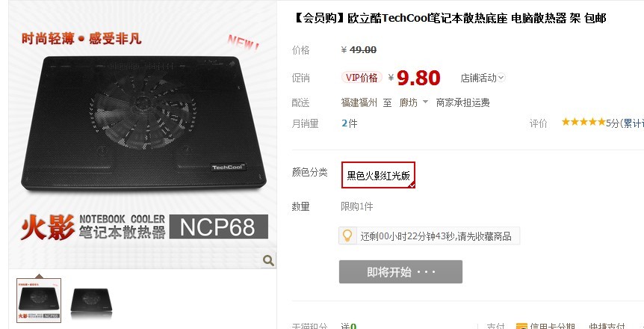Click the NEW! label on product image
This screenshot has height=329, width=644.
pyautogui.click(x=244, y=43)
